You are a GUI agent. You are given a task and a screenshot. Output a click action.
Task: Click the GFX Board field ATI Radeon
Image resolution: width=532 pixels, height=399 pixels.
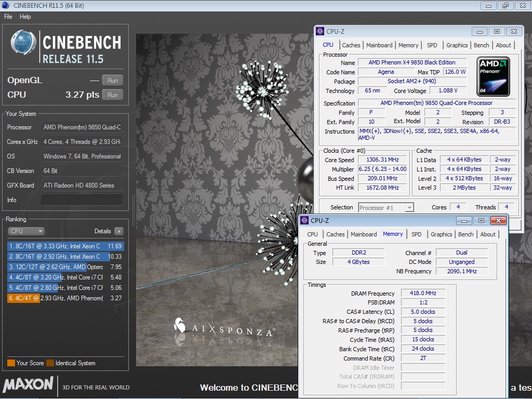[x=82, y=185]
